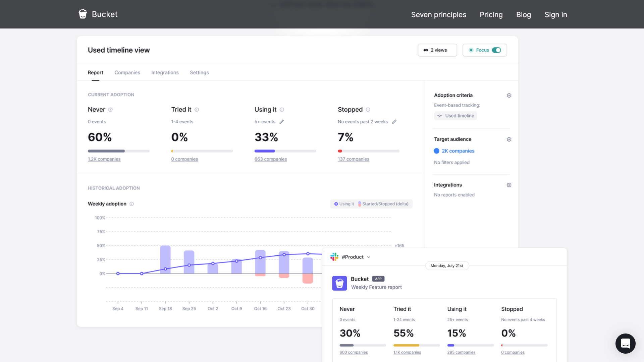Image resolution: width=644 pixels, height=362 pixels.
Task: Click the 2K companies link
Action: click(x=458, y=151)
